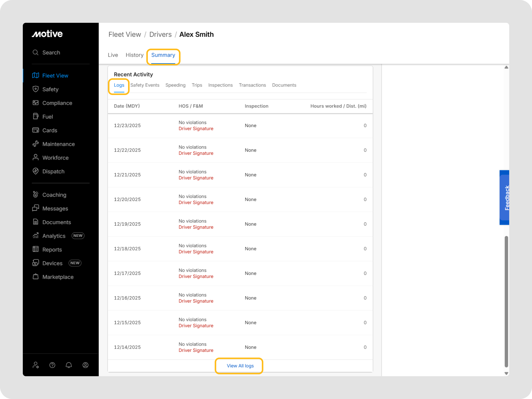Click the Search field in sidebar
The height and width of the screenshot is (399, 532).
(51, 52)
